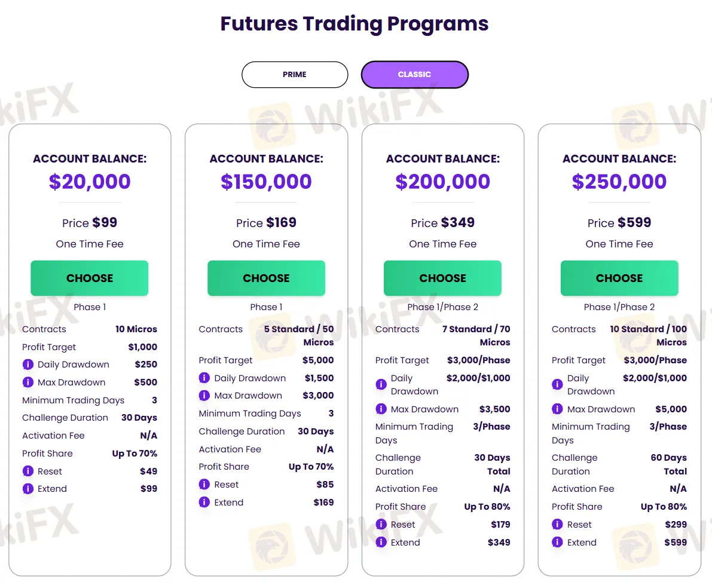Click Max Drawdown info icon in $250,000 plan

pos(557,409)
